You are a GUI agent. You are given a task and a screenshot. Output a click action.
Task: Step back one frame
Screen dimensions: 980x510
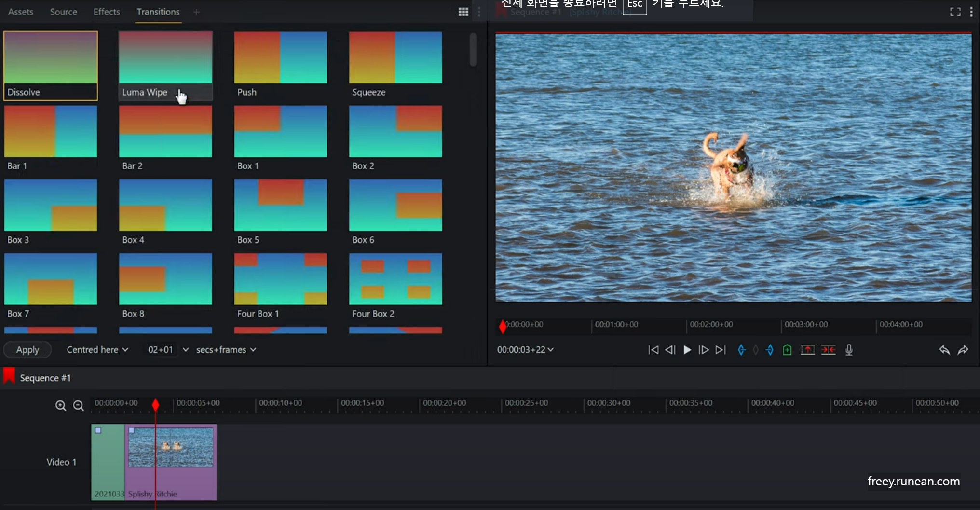coord(670,350)
